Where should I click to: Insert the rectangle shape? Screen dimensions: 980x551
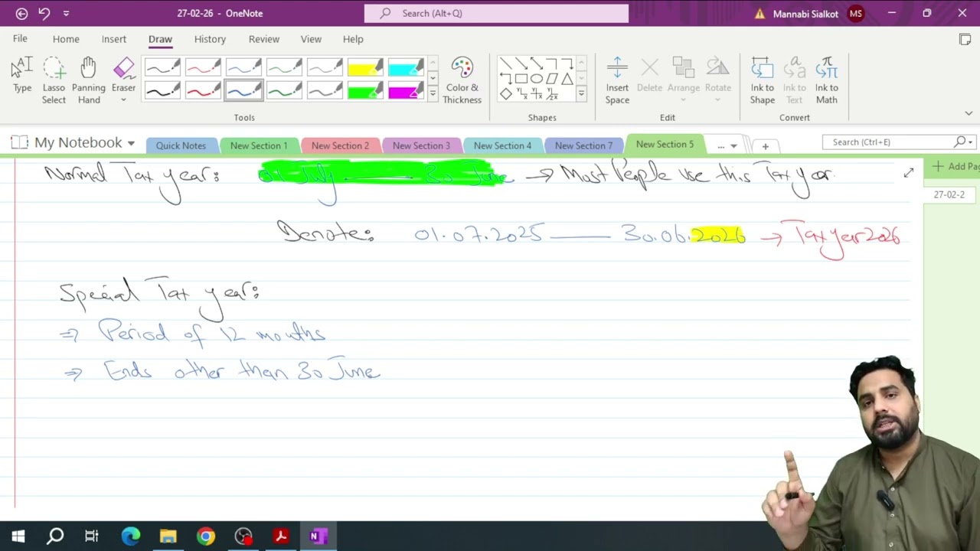click(x=521, y=79)
